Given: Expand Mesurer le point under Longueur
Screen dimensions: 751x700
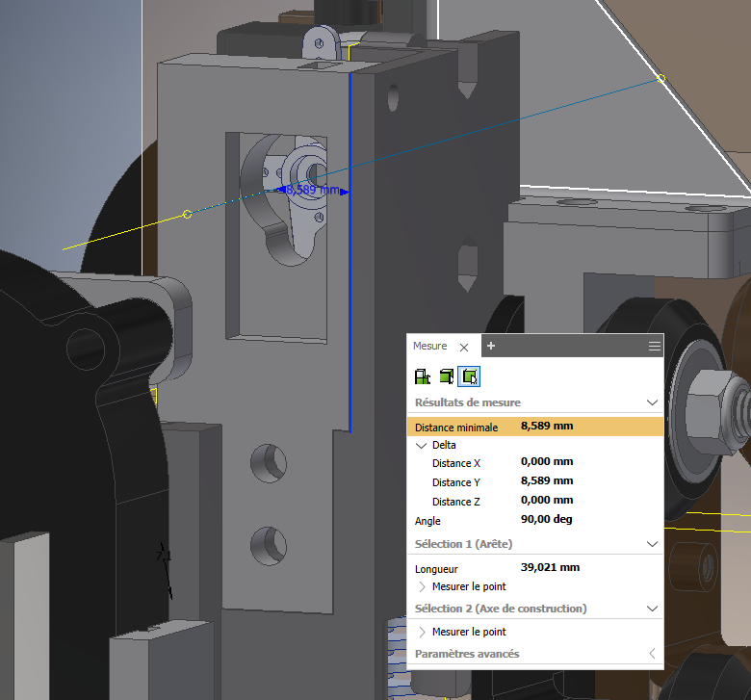Looking at the screenshot, I should click(x=422, y=586).
